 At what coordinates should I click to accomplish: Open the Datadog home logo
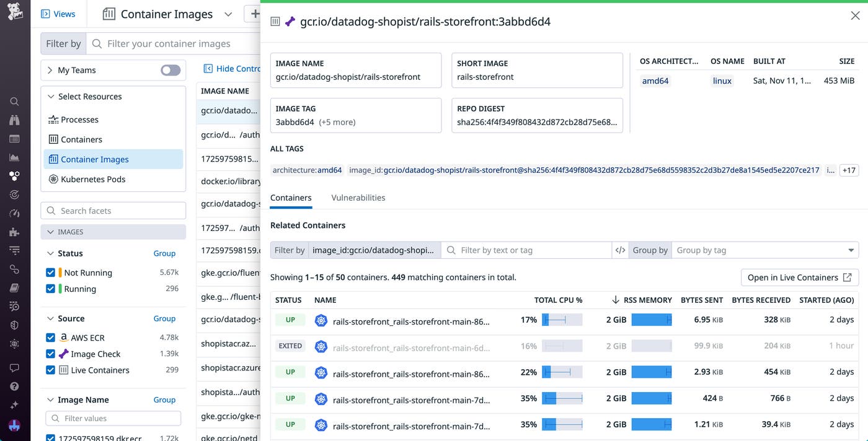15,11
